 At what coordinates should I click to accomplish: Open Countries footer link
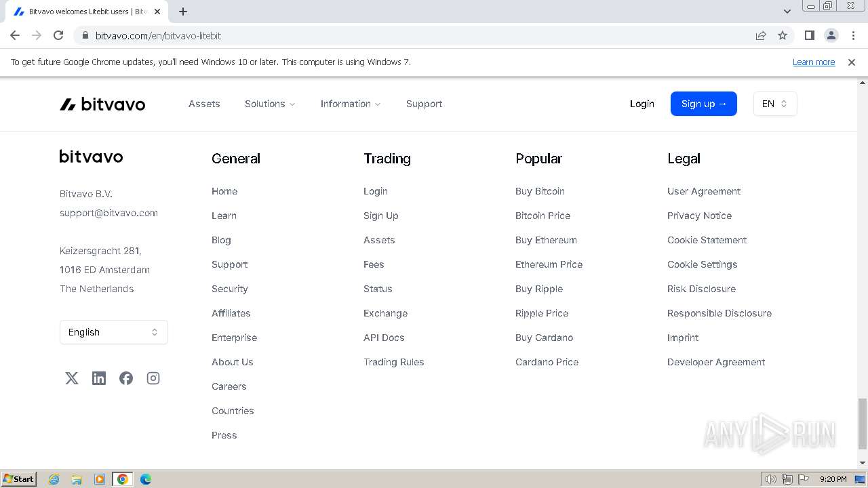(233, 411)
